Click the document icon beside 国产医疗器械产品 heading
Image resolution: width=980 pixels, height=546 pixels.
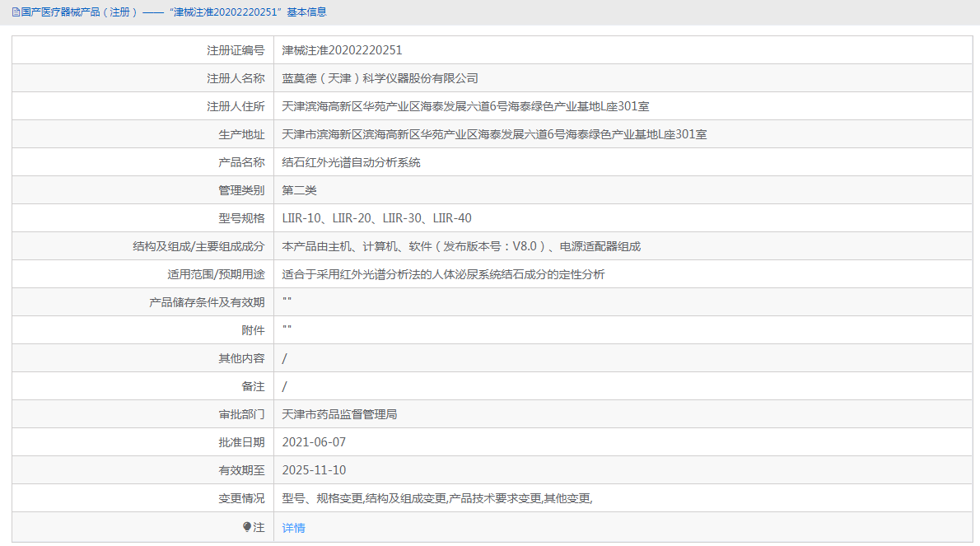coord(16,12)
